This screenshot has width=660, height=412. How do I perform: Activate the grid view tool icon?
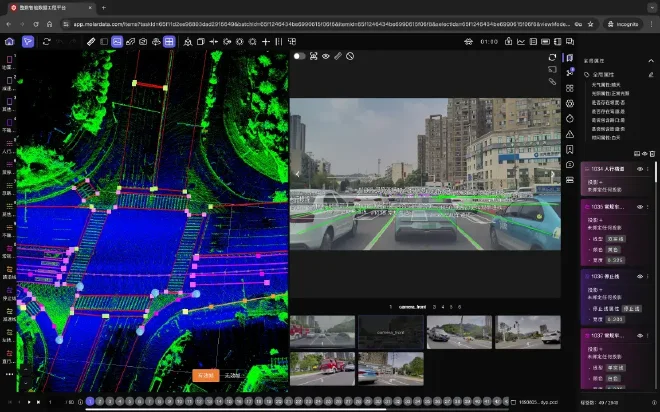(x=169, y=42)
